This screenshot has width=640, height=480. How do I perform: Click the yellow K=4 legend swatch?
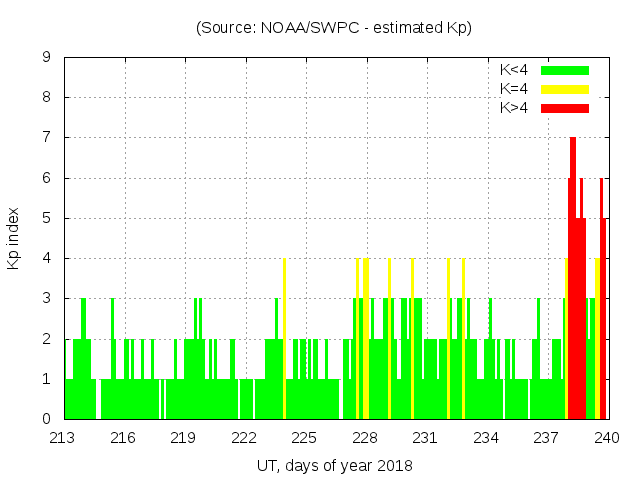pyautogui.click(x=565, y=89)
